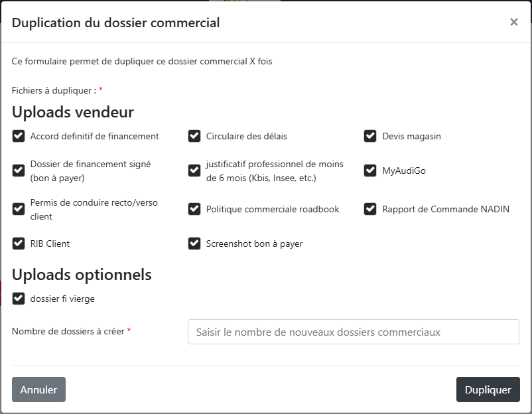This screenshot has height=414, width=532.
Task: Uncheck Permis de conduire recto/verso client
Action: point(19,209)
